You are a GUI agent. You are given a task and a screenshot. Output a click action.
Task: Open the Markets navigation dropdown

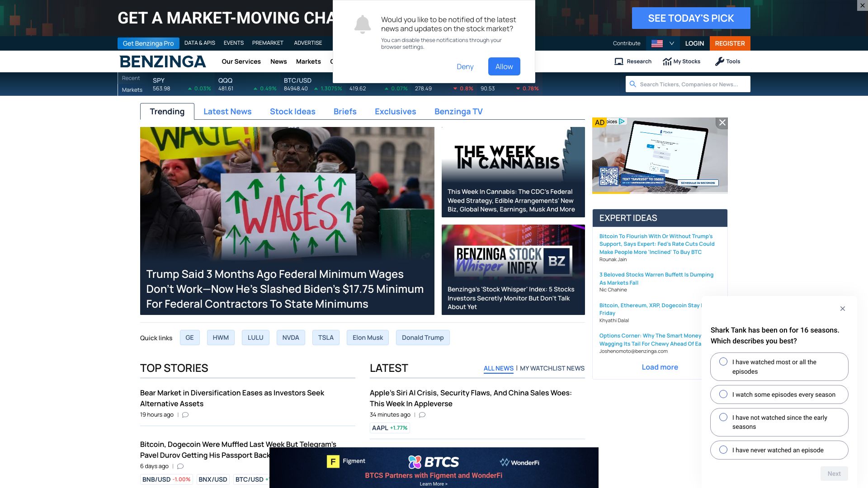[308, 61]
